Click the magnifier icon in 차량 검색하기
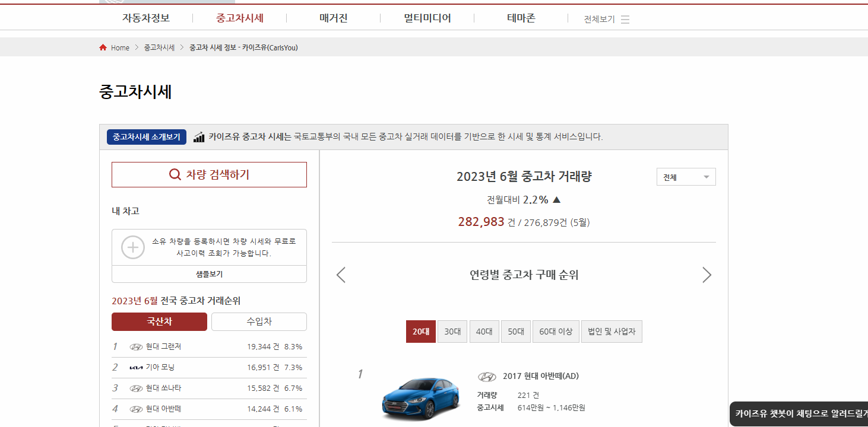Image resolution: width=868 pixels, height=427 pixels. (x=174, y=174)
